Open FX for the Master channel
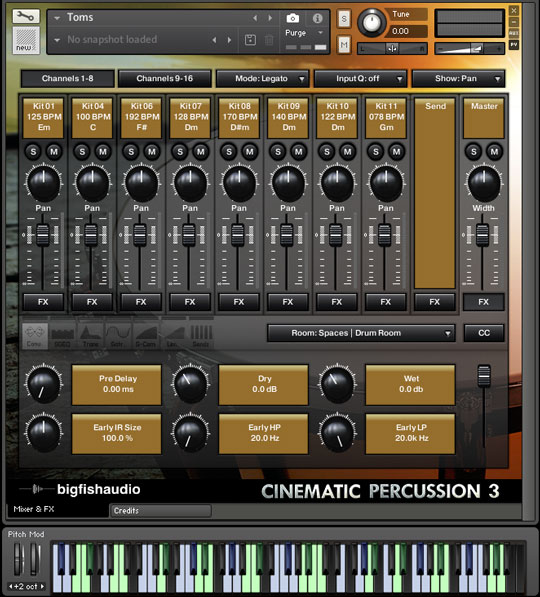540x597 pixels. pyautogui.click(x=484, y=302)
